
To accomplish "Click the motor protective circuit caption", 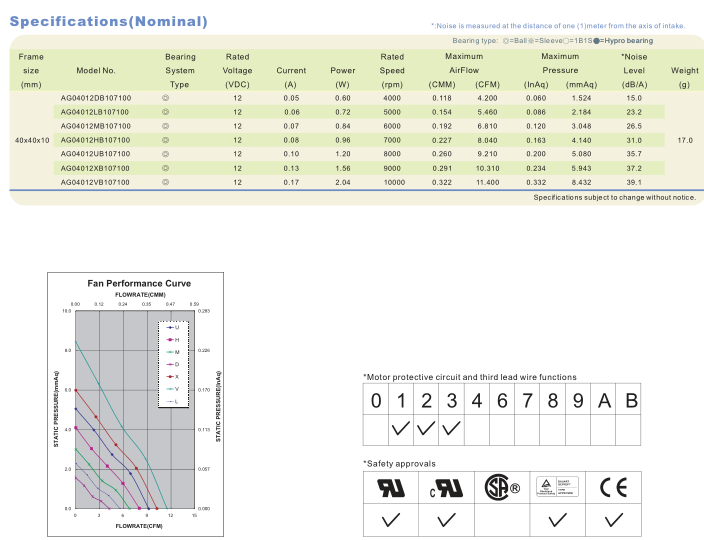I will point(470,377).
